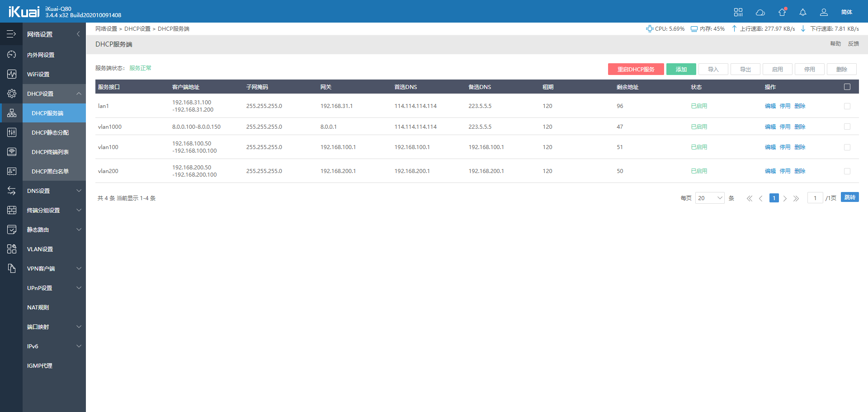This screenshot has height=412, width=868.
Task: Open the 20 per-page dropdown
Action: pos(710,198)
